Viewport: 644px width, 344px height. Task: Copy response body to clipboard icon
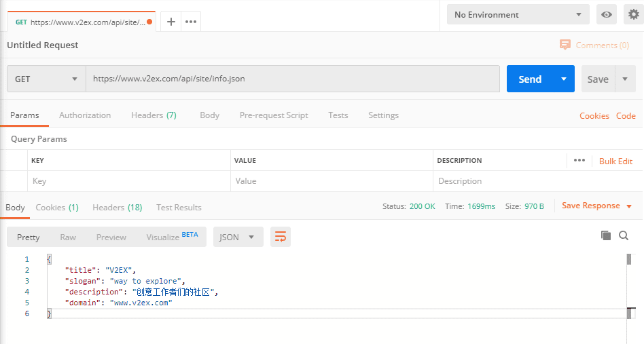606,235
